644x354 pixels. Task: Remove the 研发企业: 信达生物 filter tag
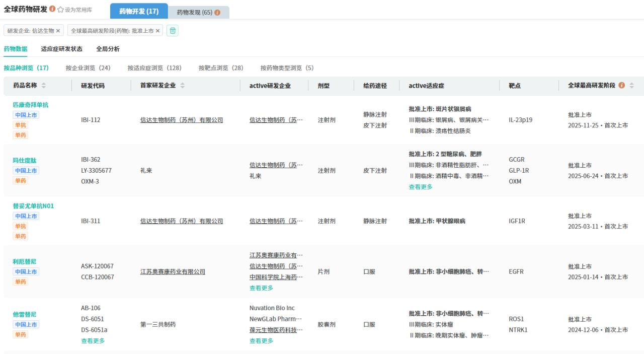coord(58,31)
